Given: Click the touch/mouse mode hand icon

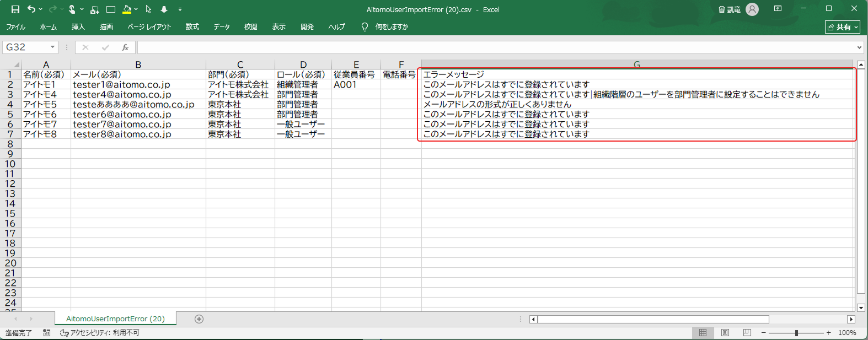Looking at the screenshot, I should (72, 9).
